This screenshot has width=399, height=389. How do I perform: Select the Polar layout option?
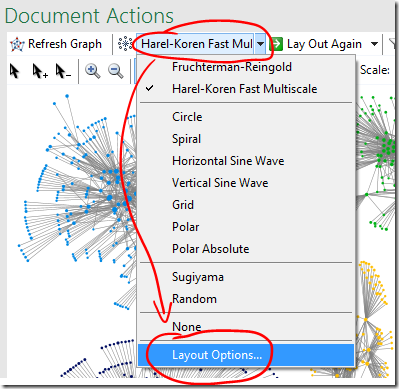246,227
